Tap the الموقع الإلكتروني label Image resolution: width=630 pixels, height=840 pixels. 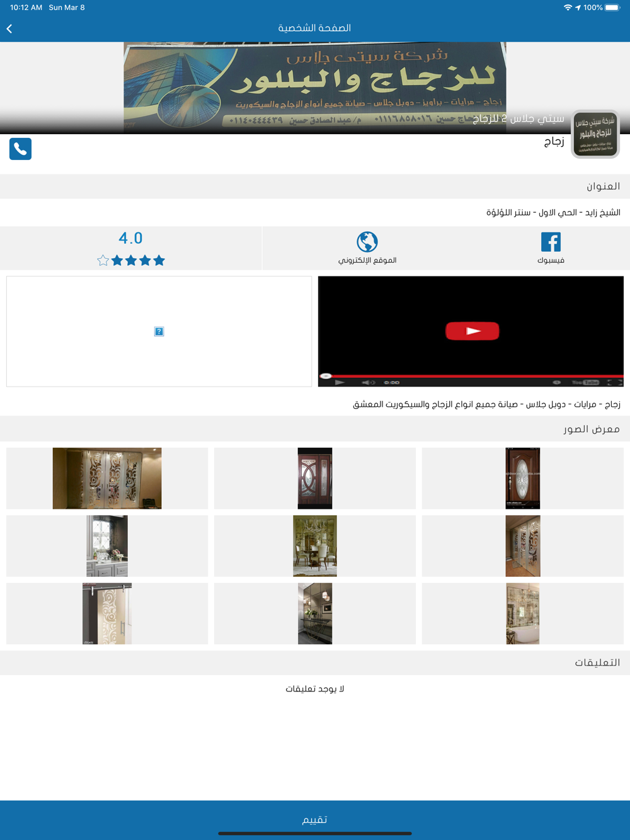(x=367, y=260)
